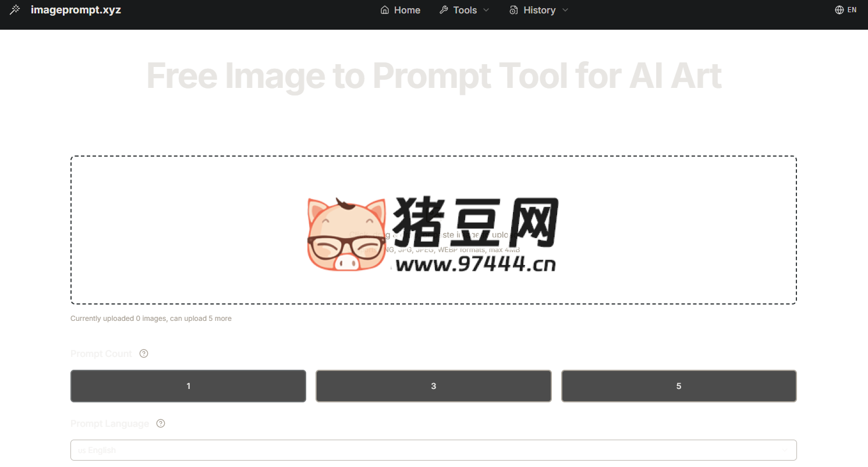Screen dimensions: 868x467
Task: Select prompt count 5
Action: [679, 386]
